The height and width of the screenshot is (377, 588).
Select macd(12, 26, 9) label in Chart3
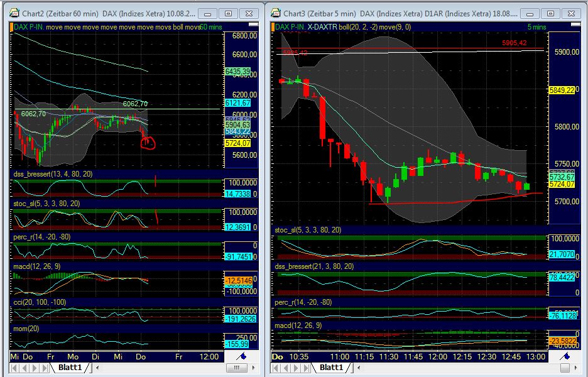298,325
